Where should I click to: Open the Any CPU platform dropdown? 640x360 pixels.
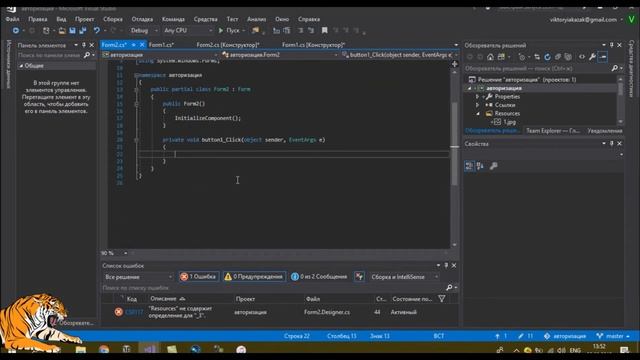coord(188,31)
